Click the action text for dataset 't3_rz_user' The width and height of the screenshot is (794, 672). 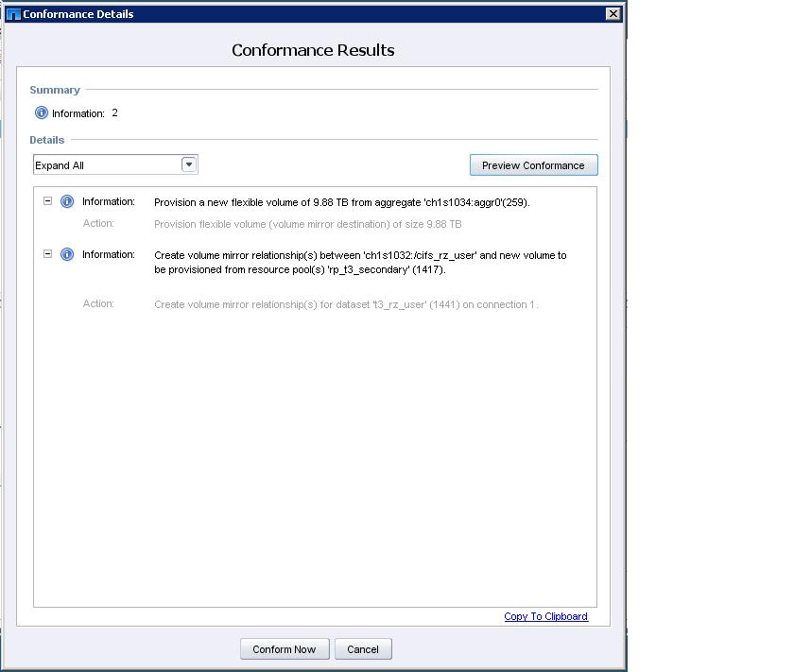[346, 304]
